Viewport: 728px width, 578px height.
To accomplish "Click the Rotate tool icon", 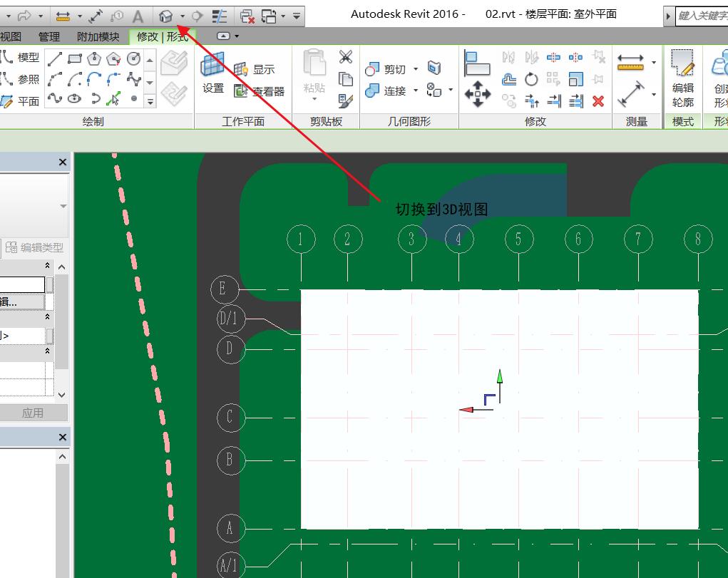I will pyautogui.click(x=531, y=79).
